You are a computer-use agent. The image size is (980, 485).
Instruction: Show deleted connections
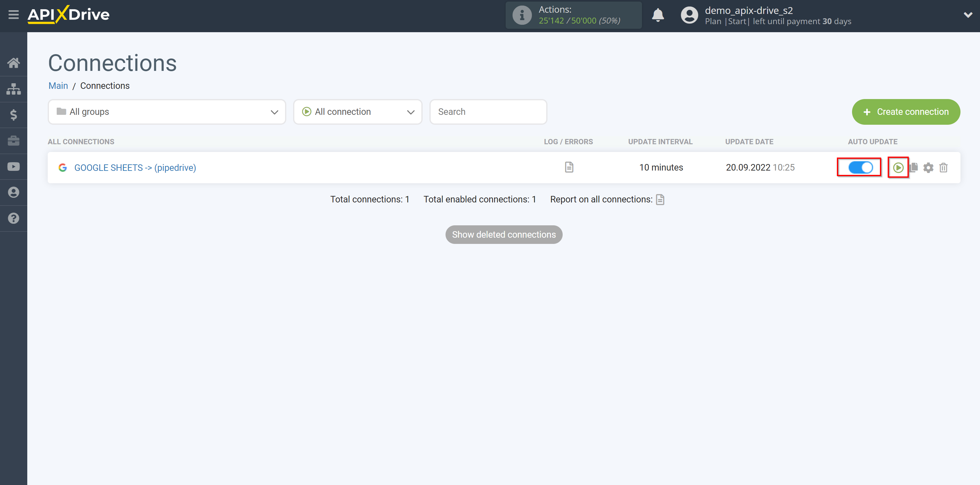(504, 234)
